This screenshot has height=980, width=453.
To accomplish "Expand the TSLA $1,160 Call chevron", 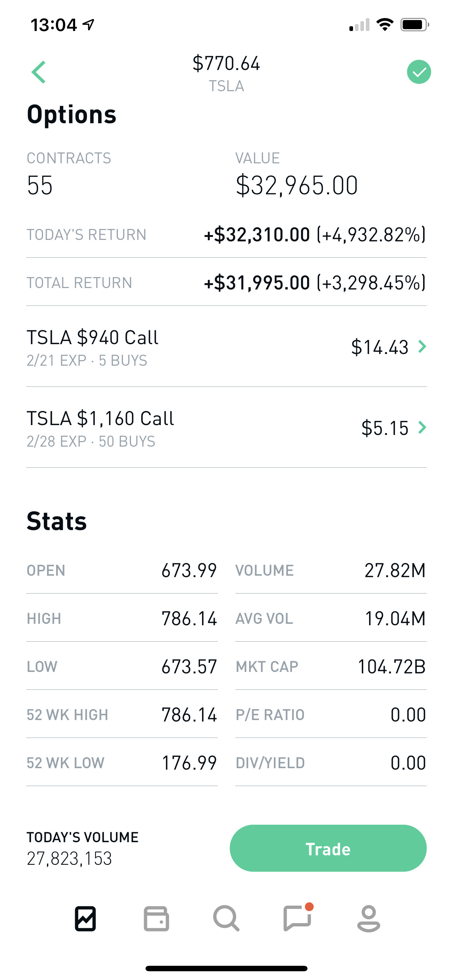I will point(422,428).
